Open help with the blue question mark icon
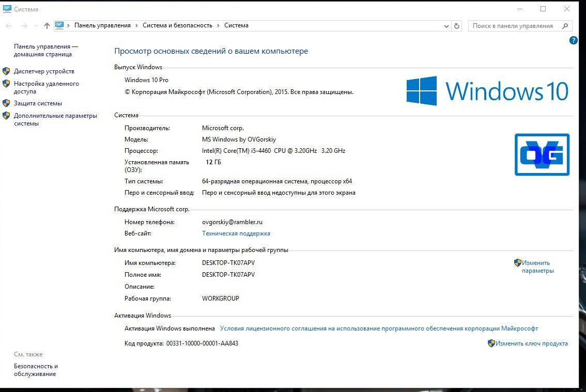The image size is (586, 392). click(x=573, y=40)
